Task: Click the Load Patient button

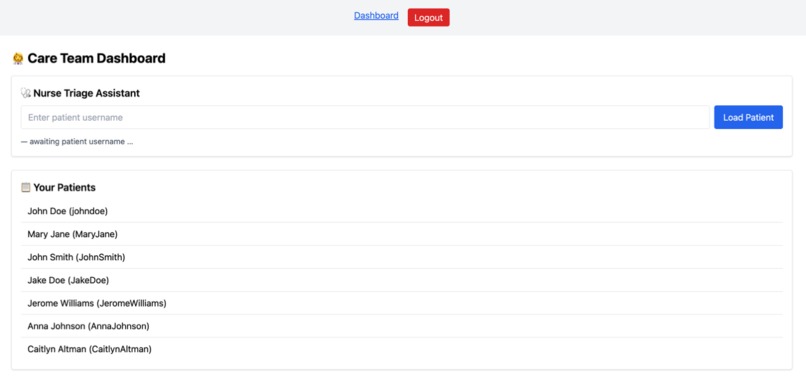Action: pos(748,117)
